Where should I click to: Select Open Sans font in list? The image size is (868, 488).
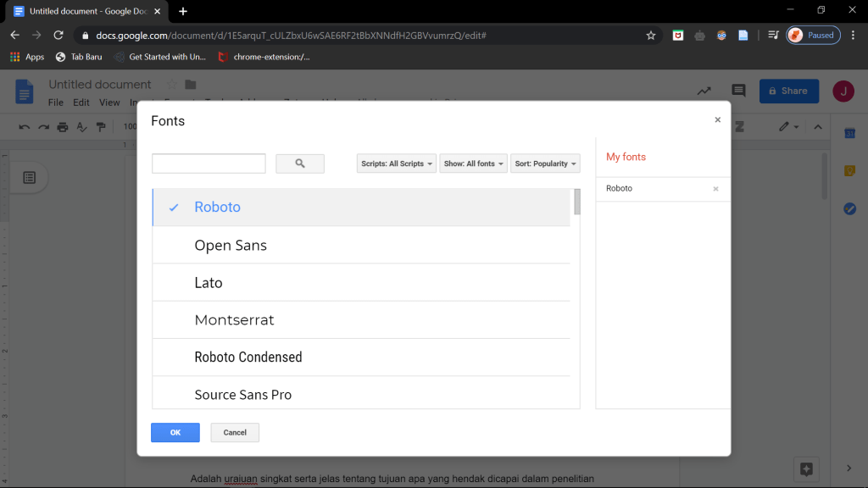(231, 246)
